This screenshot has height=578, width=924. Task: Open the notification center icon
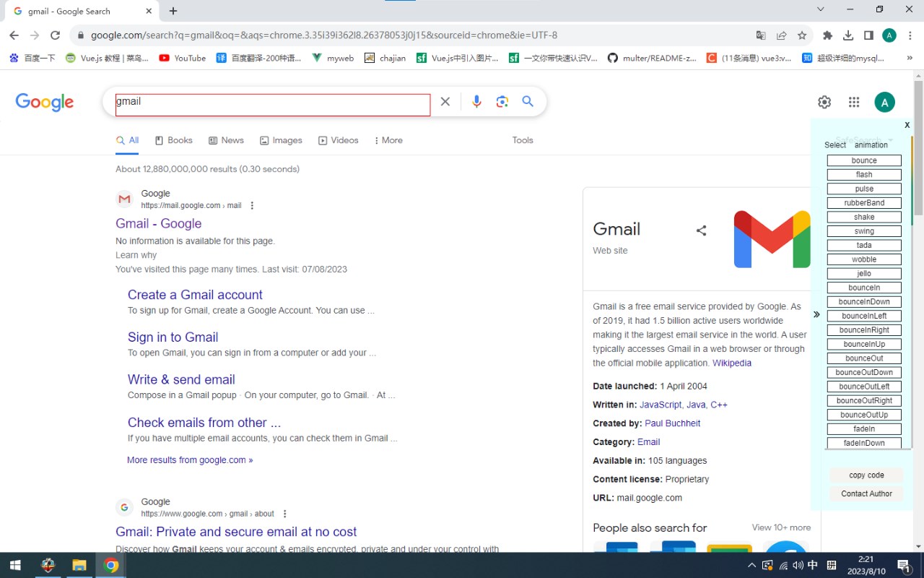coord(904,565)
